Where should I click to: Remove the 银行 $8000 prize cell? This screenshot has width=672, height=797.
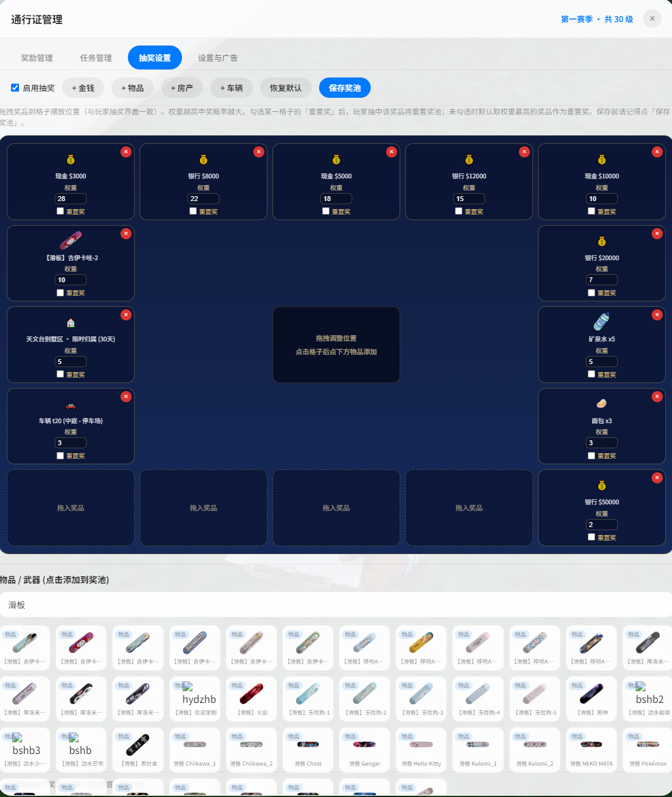pyautogui.click(x=259, y=152)
